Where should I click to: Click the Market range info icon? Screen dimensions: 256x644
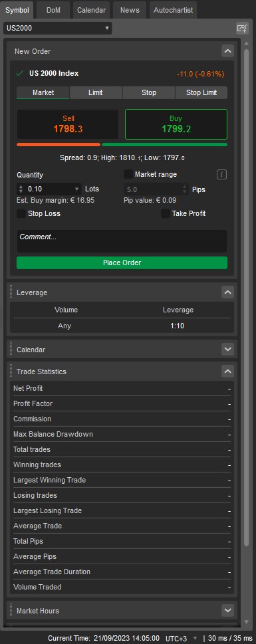click(221, 175)
